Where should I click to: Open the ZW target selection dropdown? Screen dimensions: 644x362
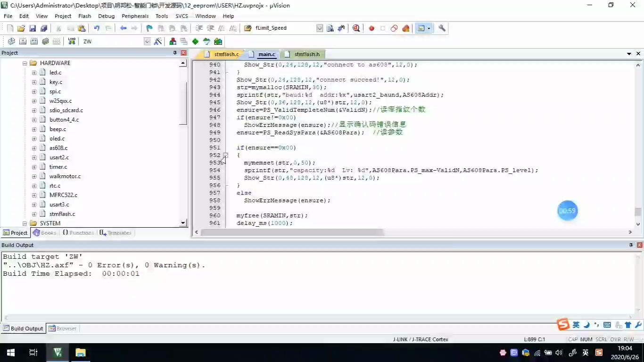click(x=147, y=41)
